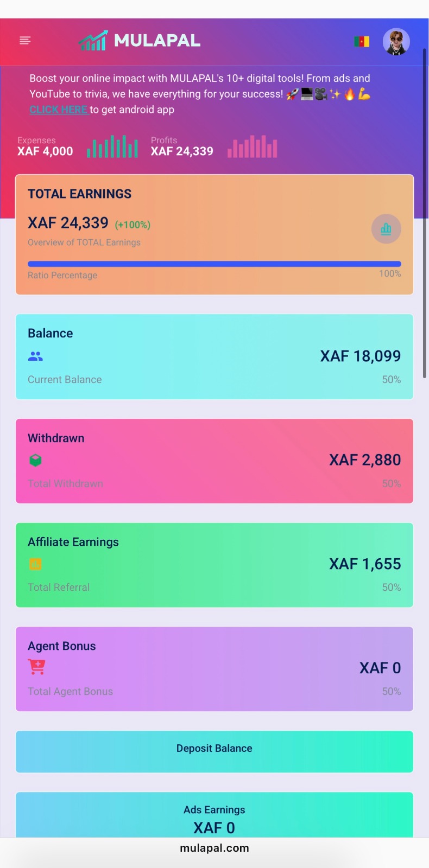The height and width of the screenshot is (868, 429).
Task: Click the green Expenses mini bar chart
Action: tap(112, 146)
